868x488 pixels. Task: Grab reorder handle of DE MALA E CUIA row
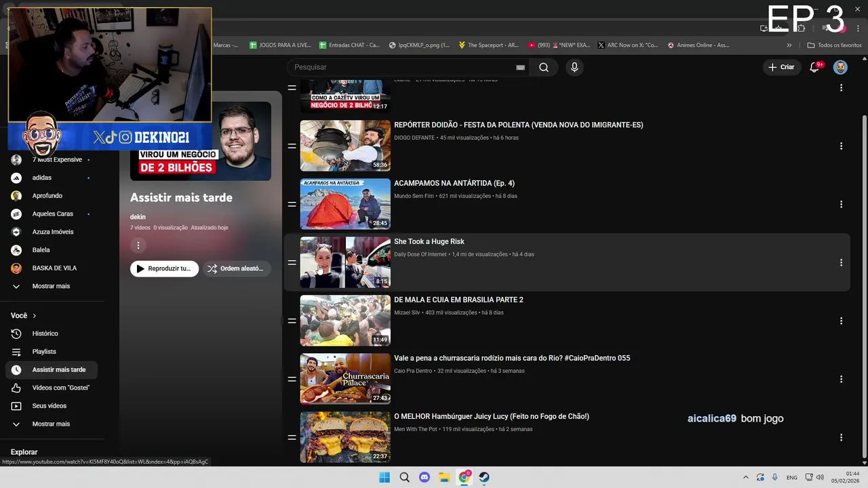coord(292,321)
